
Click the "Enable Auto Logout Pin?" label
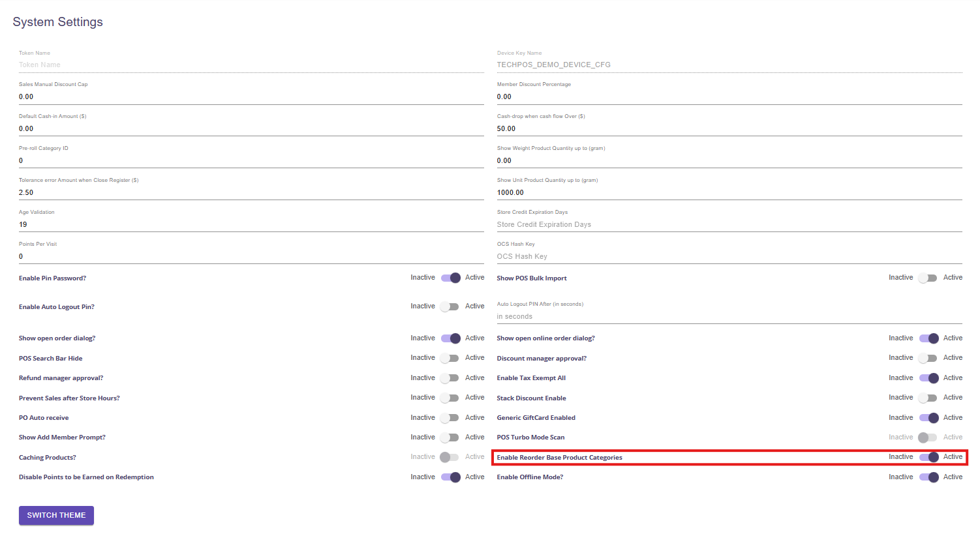(x=57, y=307)
